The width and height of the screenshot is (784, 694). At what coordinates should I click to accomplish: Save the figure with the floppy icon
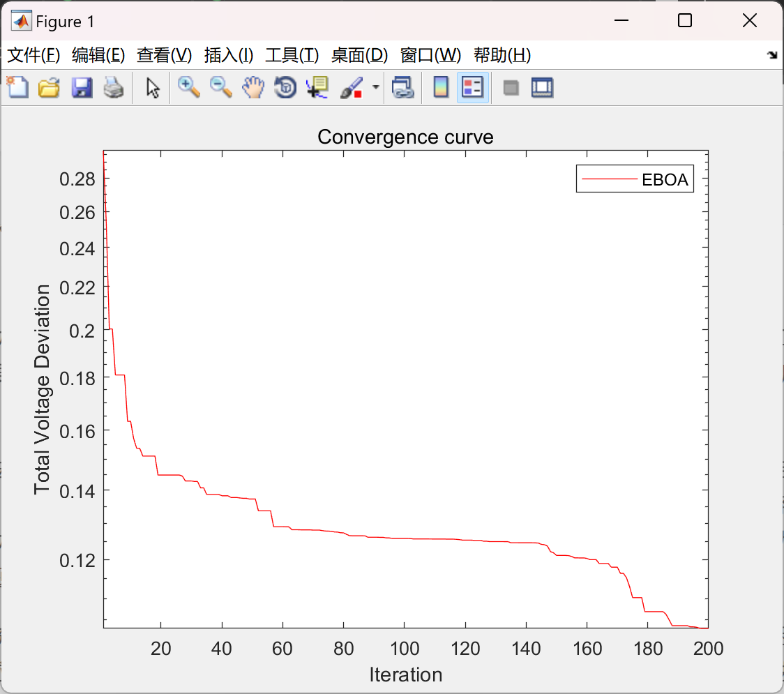click(x=82, y=87)
